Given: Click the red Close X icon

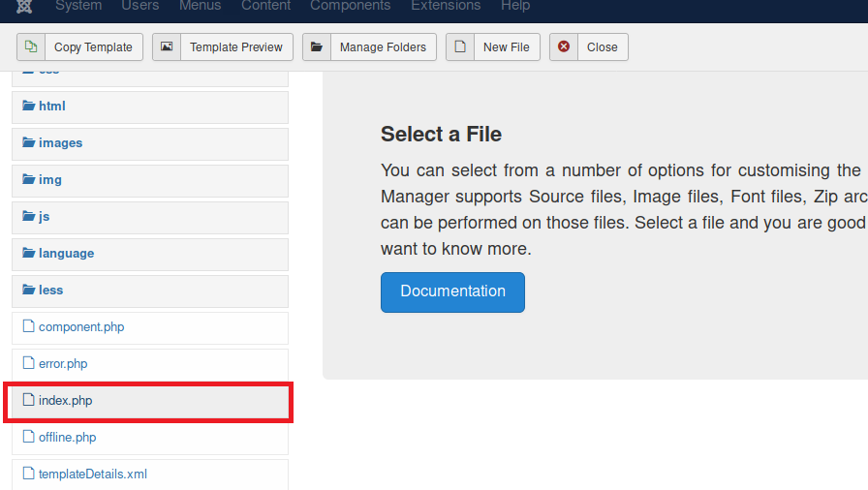Looking at the screenshot, I should 564,46.
